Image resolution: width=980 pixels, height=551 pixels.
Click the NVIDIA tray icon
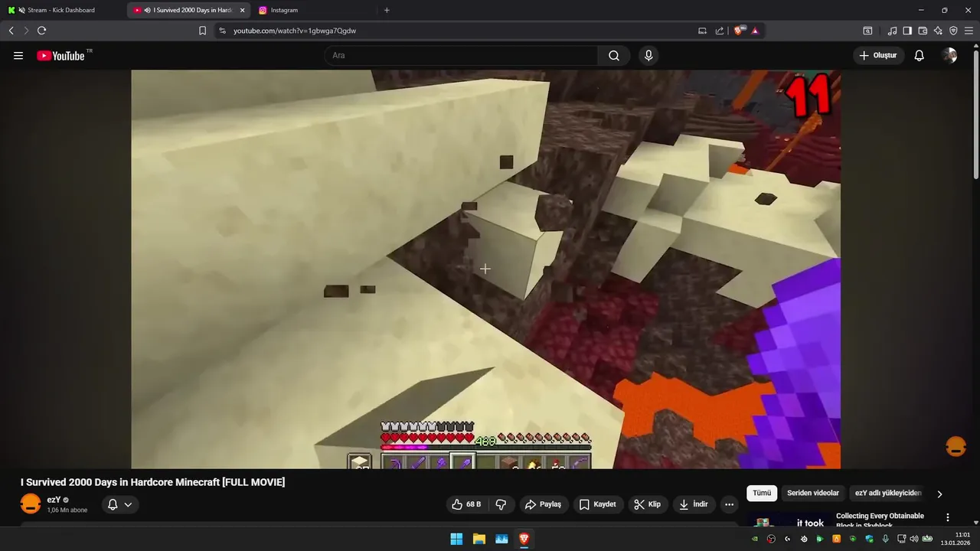pos(755,539)
